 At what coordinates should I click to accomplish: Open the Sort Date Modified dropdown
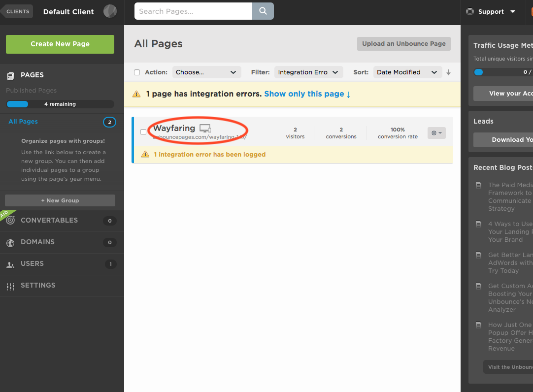point(407,72)
